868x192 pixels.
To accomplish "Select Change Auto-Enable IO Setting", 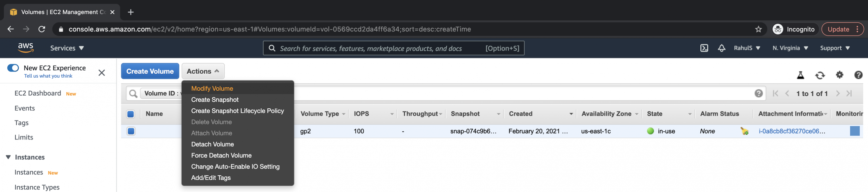I will 238,166.
